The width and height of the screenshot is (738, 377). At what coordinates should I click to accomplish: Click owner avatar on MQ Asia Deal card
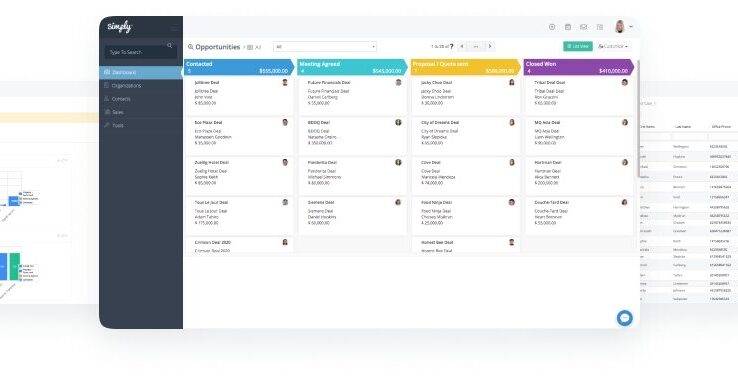(625, 122)
